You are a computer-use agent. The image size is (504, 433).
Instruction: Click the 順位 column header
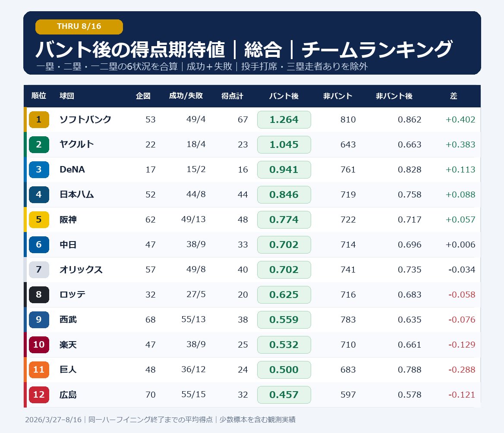(38, 96)
